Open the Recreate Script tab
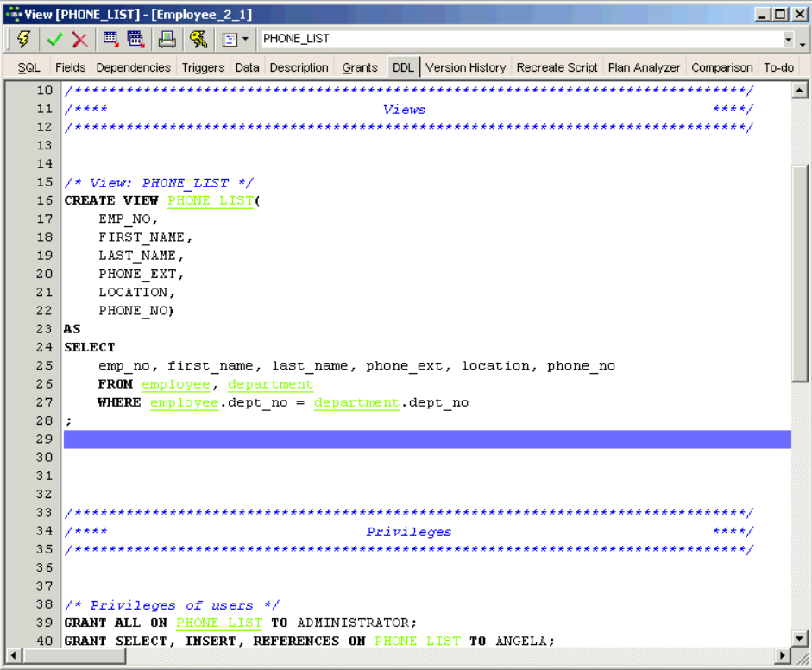 [x=557, y=67]
